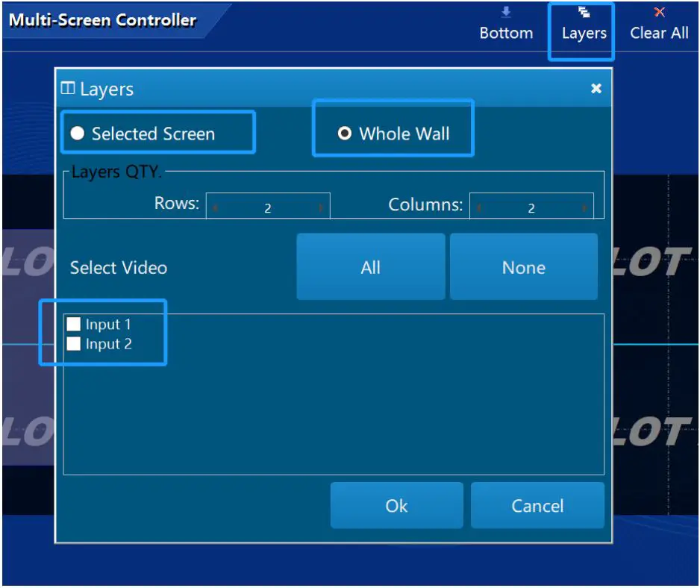Check the Input 2 checkbox
700x588 pixels.
tap(73, 343)
